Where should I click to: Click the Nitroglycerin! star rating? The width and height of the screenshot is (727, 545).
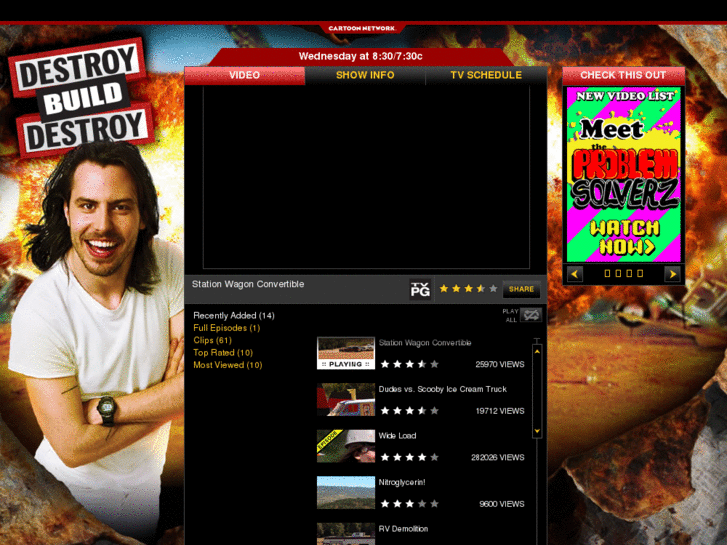[409, 504]
